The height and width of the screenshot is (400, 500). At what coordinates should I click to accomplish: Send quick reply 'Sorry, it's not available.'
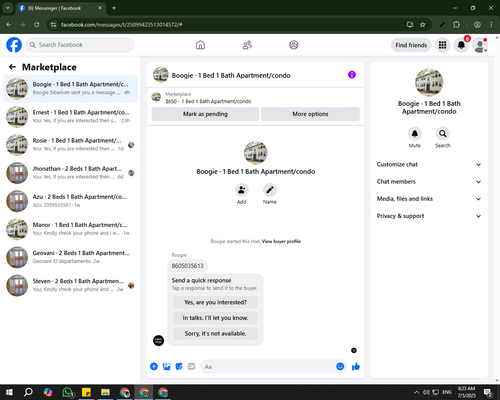215,334
